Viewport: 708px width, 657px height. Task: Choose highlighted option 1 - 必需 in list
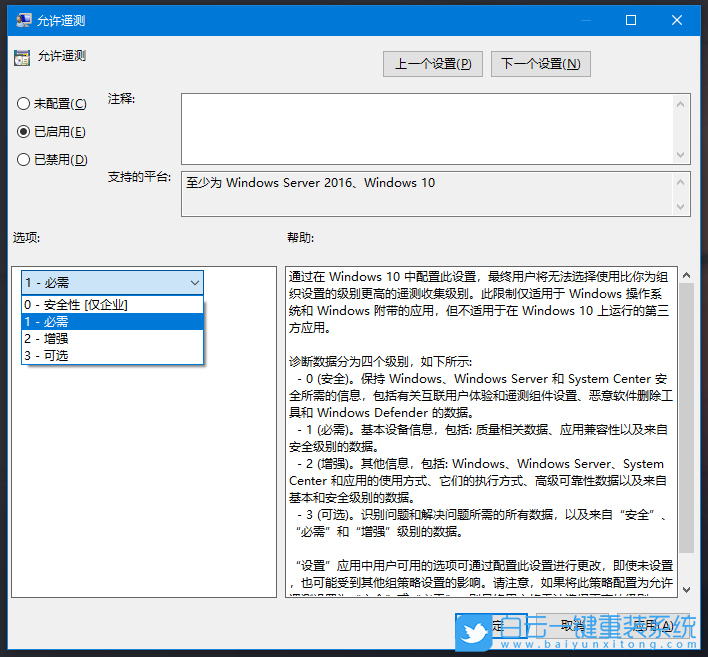(x=112, y=322)
